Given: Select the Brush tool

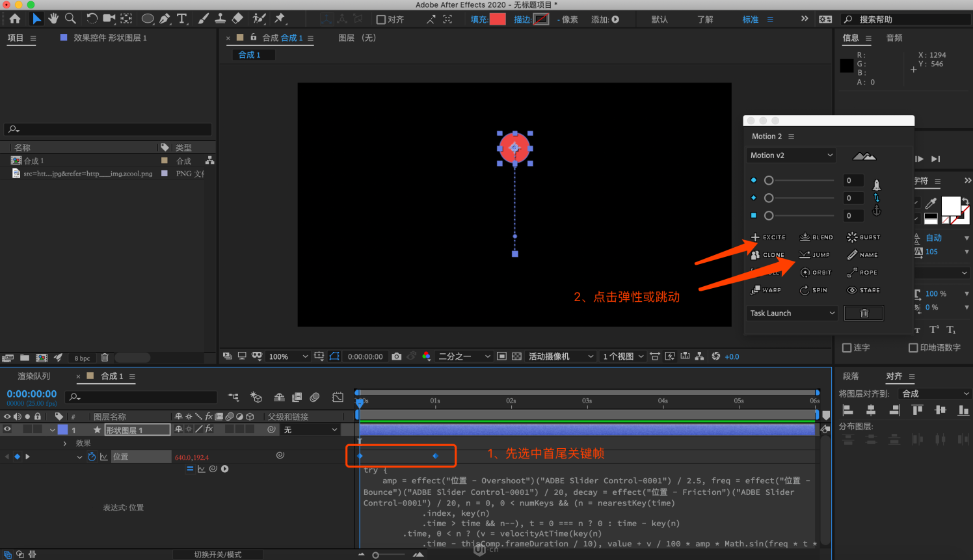Looking at the screenshot, I should (204, 19).
